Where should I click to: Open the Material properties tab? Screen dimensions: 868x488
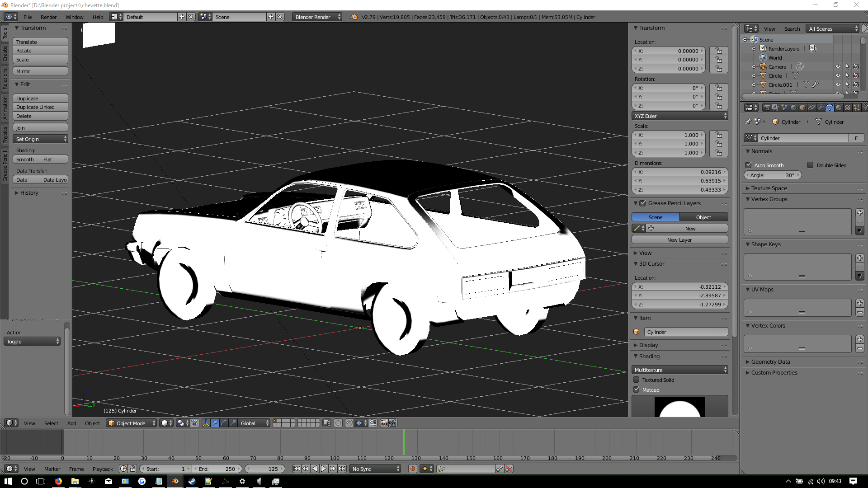pyautogui.click(x=839, y=108)
